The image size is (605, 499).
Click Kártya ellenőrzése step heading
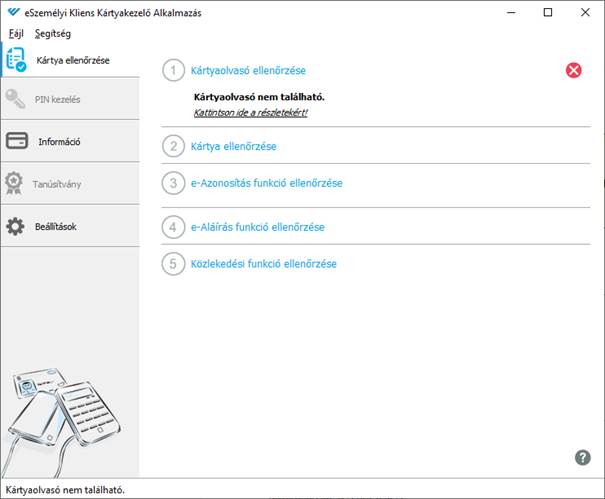(233, 147)
